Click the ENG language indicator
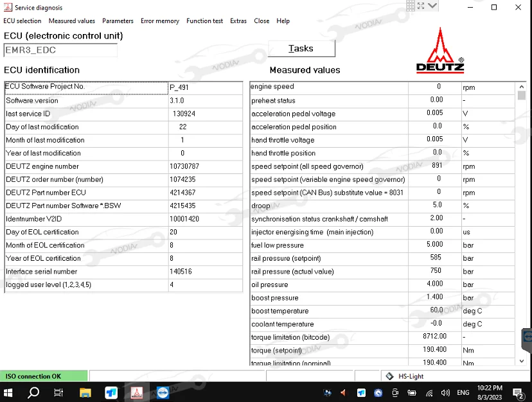This screenshot has width=532, height=402. pyautogui.click(x=463, y=393)
